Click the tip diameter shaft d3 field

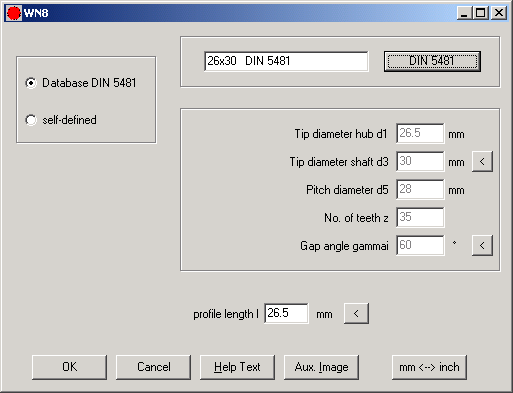pyautogui.click(x=420, y=161)
